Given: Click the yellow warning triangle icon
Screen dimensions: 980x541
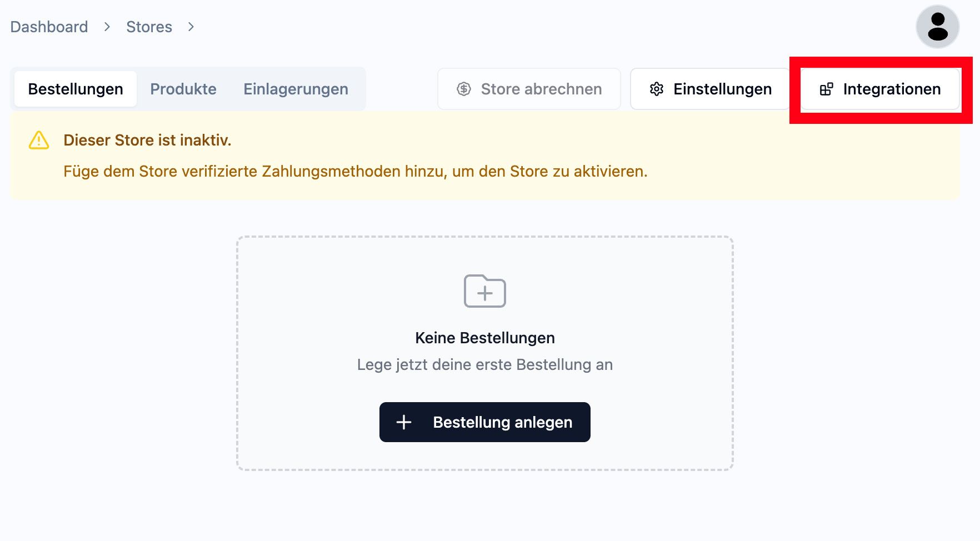Looking at the screenshot, I should click(x=39, y=140).
